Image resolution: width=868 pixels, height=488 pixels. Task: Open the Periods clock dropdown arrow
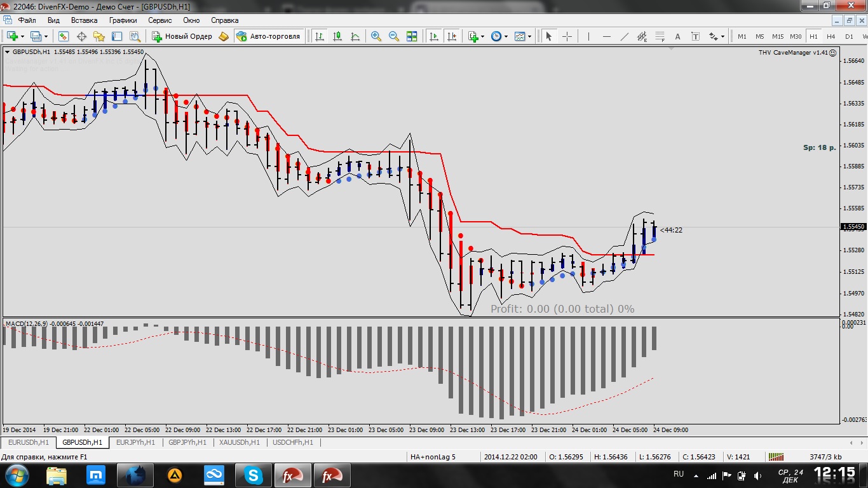coord(506,37)
